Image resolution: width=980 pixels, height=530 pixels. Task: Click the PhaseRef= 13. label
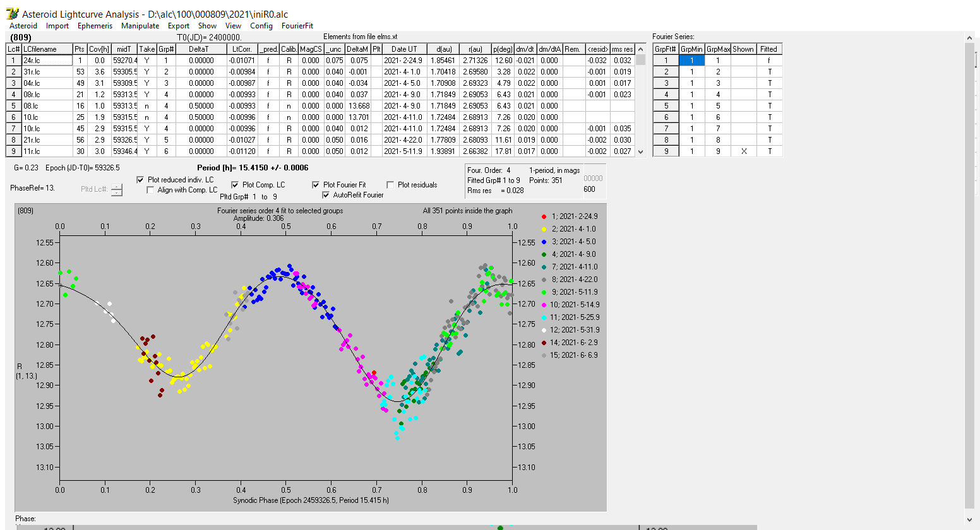coord(33,188)
